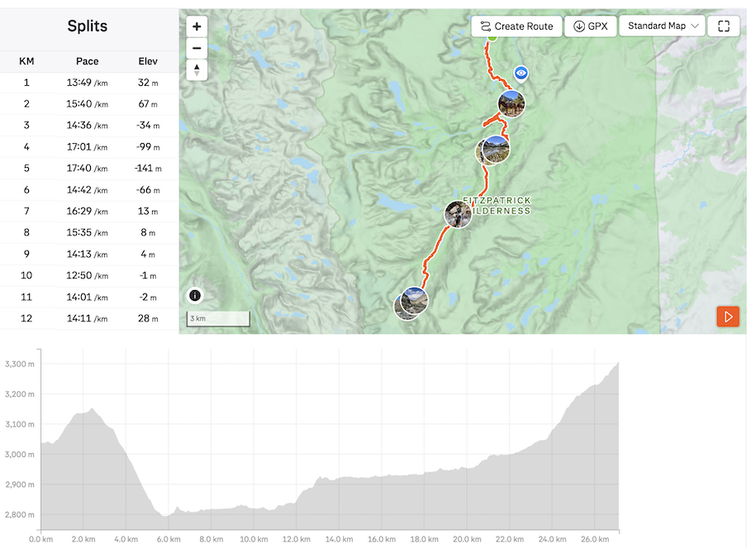The height and width of the screenshot is (548, 756).
Task: Zoom in on the map
Action: (x=197, y=26)
